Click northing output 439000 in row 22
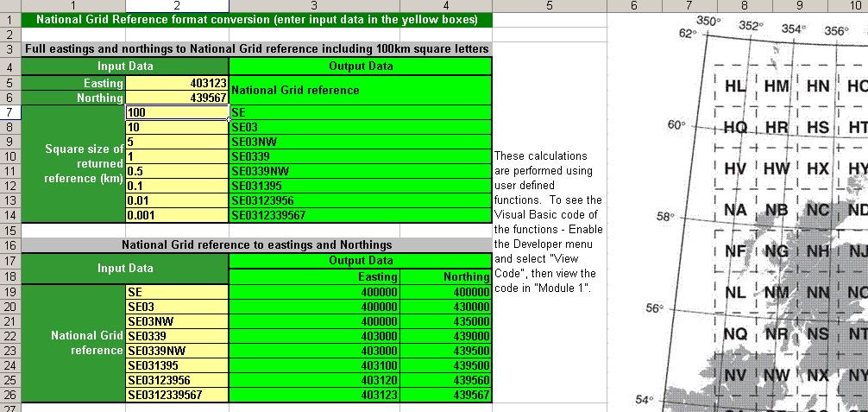 (445, 336)
